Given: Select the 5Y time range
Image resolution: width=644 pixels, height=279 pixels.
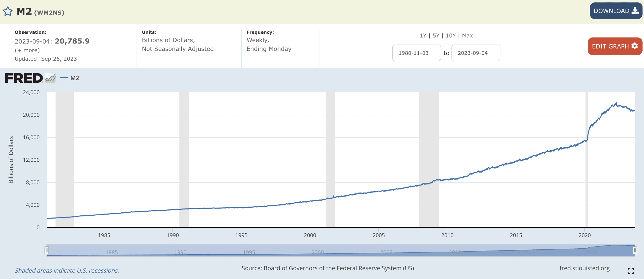Looking at the screenshot, I should pos(436,35).
